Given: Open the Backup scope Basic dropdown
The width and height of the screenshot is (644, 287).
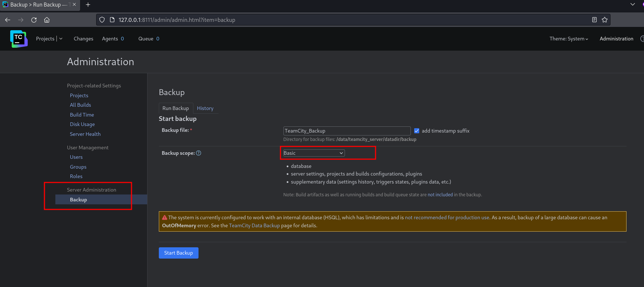Looking at the screenshot, I should tap(314, 153).
